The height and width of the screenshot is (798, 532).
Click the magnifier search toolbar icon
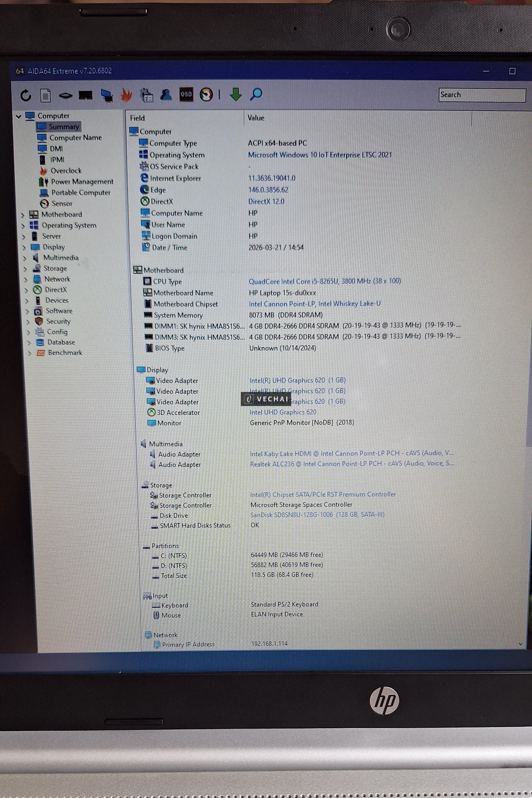(256, 94)
